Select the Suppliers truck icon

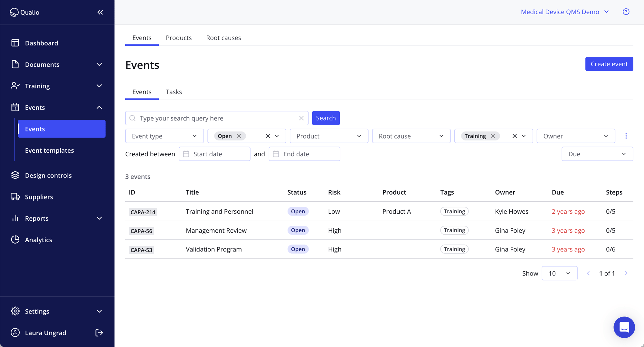15,197
